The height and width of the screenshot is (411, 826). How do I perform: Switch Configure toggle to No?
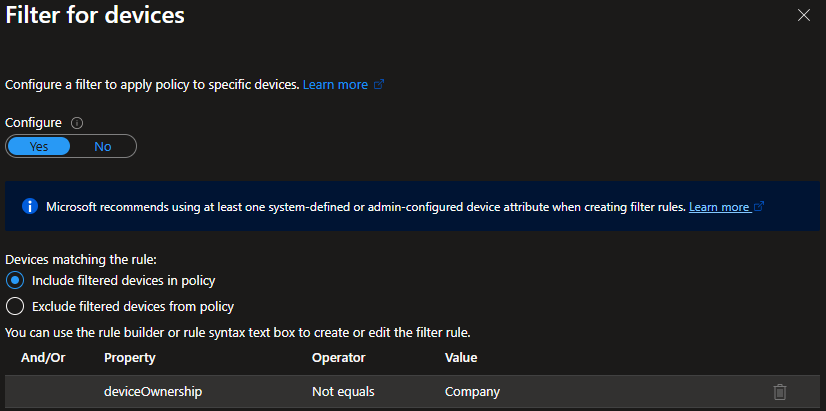click(103, 146)
